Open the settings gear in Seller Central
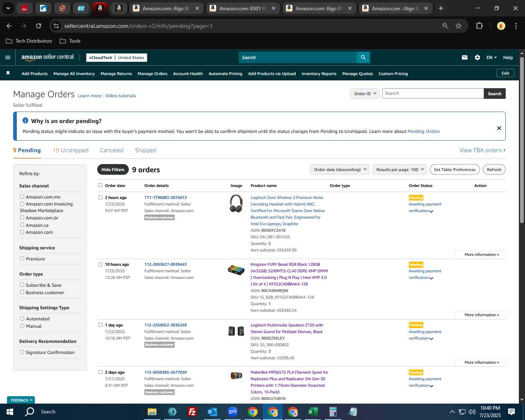Viewport: 525px width, 420px height. pyautogui.click(x=477, y=57)
